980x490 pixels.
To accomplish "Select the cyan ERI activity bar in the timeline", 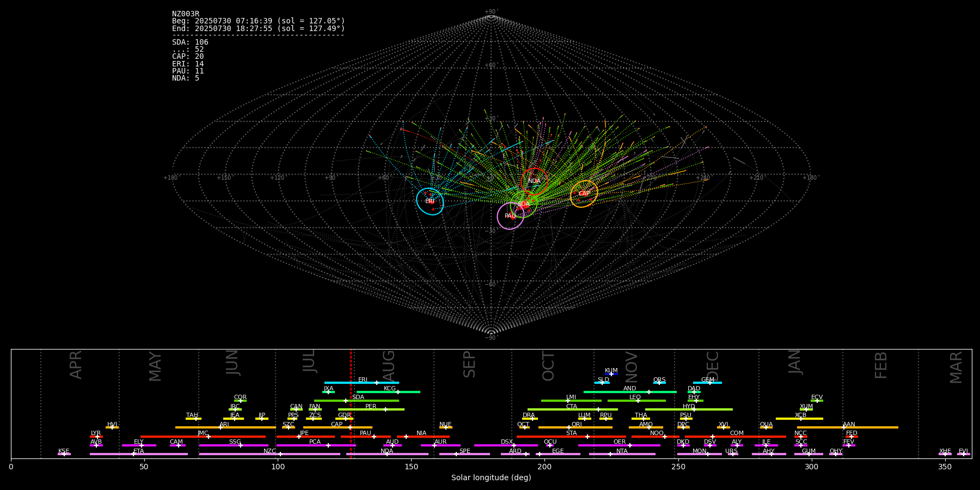I will tap(362, 383).
